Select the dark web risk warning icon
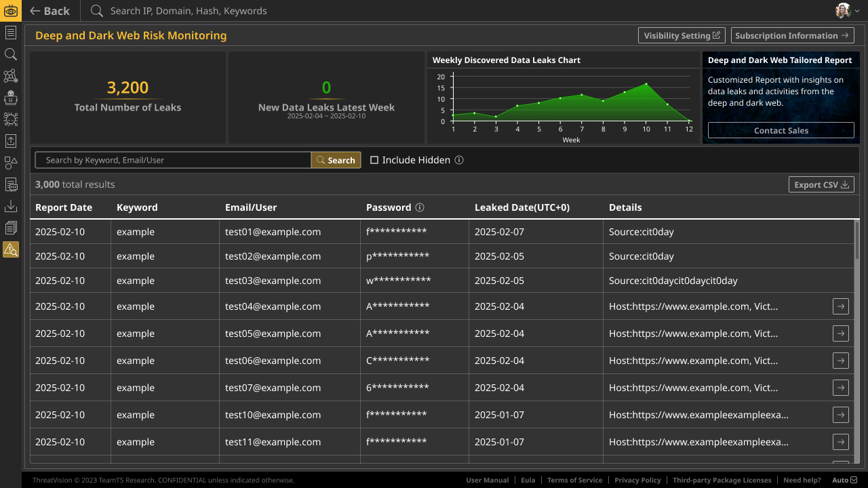Screen dimensions: 868x488 [x=10, y=249]
